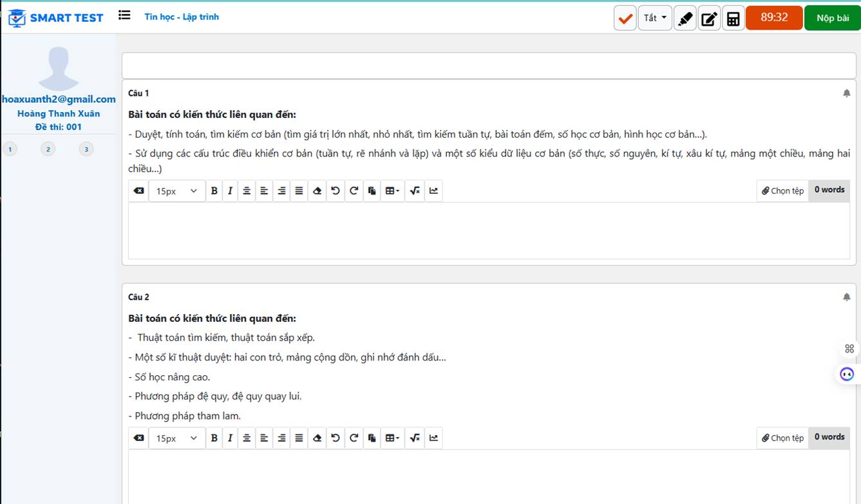Expand the table dropdown in Câu 2
This screenshot has width=861, height=504.
(392, 438)
